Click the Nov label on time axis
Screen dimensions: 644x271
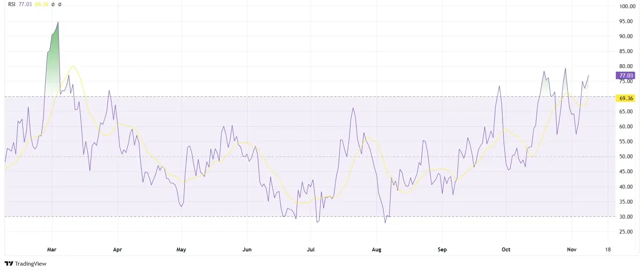[x=572, y=249]
